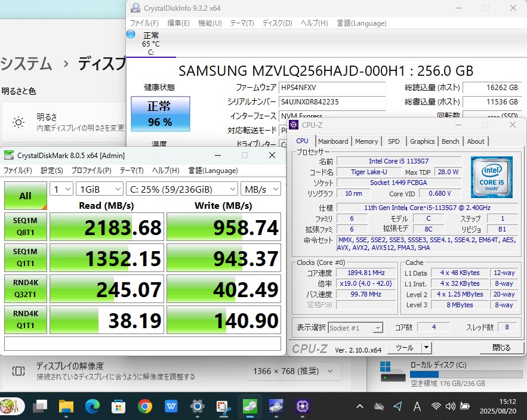Switch to CrystalDiskMark on the taskbar
The height and width of the screenshot is (420, 527).
(x=249, y=406)
